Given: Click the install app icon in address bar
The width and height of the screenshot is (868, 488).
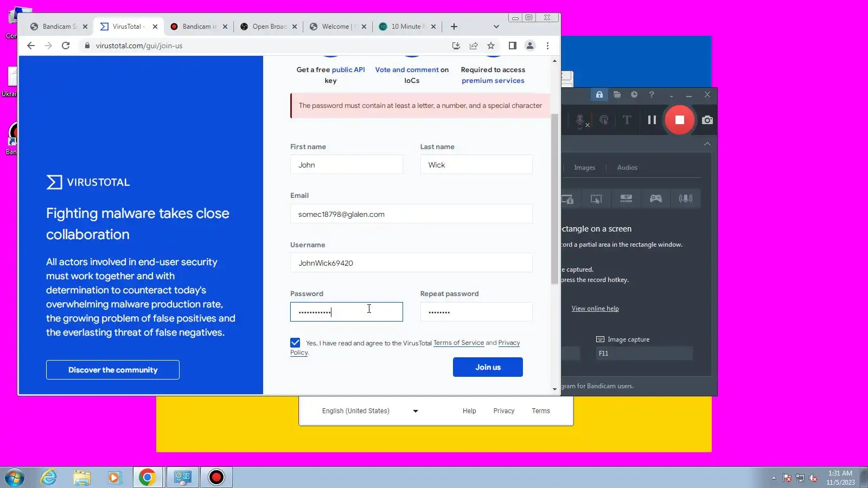Looking at the screenshot, I should pyautogui.click(x=456, y=46).
